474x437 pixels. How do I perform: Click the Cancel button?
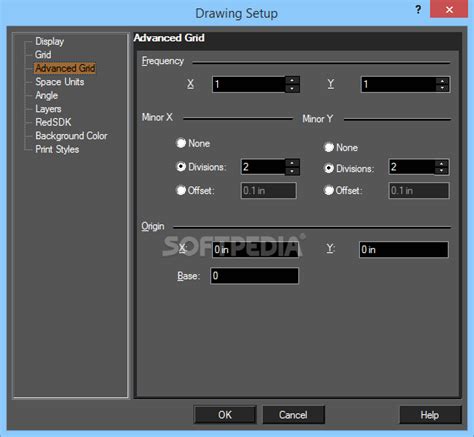click(x=293, y=415)
